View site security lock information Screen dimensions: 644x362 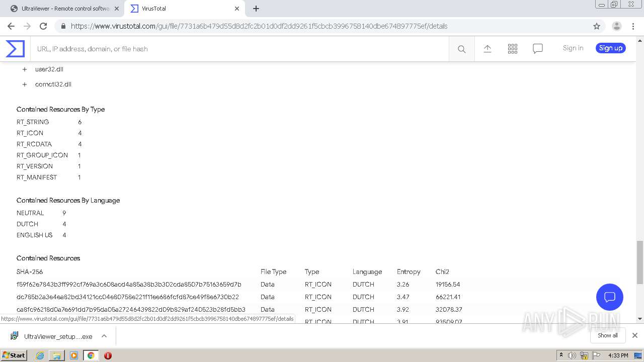coord(63,26)
